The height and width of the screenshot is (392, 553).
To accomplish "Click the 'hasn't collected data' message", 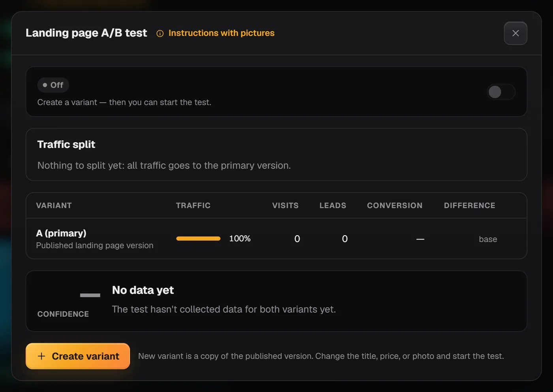I will click(224, 309).
